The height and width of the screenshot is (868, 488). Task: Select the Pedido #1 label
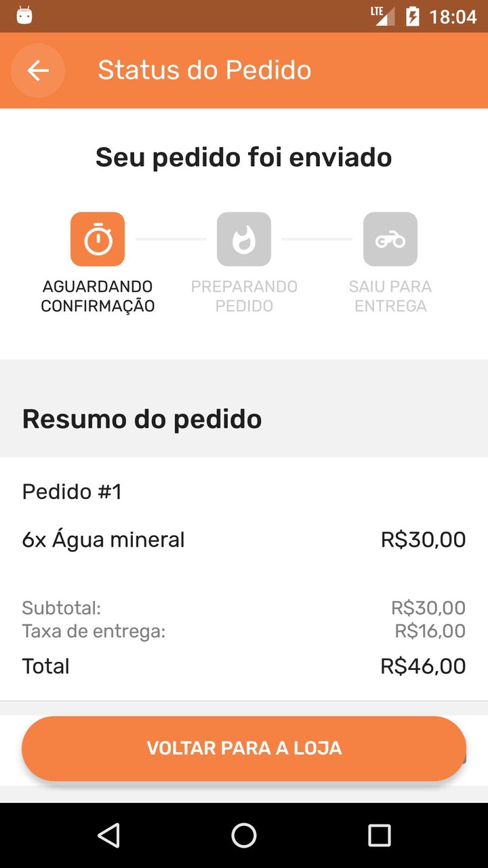click(x=72, y=492)
